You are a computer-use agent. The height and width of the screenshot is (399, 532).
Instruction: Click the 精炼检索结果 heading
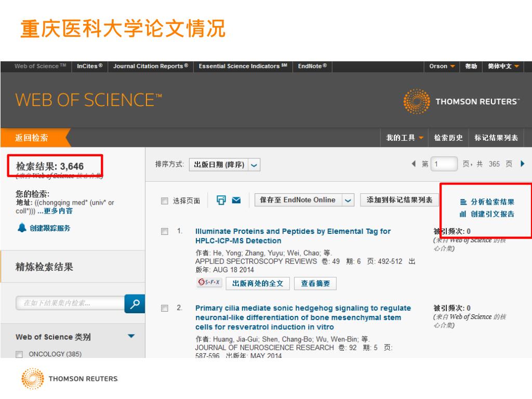45,267
